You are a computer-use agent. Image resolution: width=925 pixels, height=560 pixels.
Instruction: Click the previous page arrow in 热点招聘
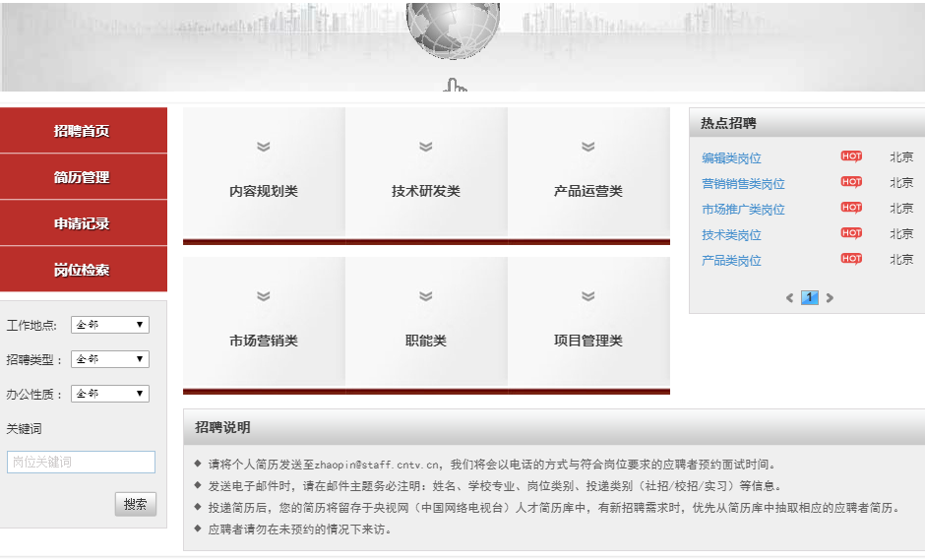(789, 298)
